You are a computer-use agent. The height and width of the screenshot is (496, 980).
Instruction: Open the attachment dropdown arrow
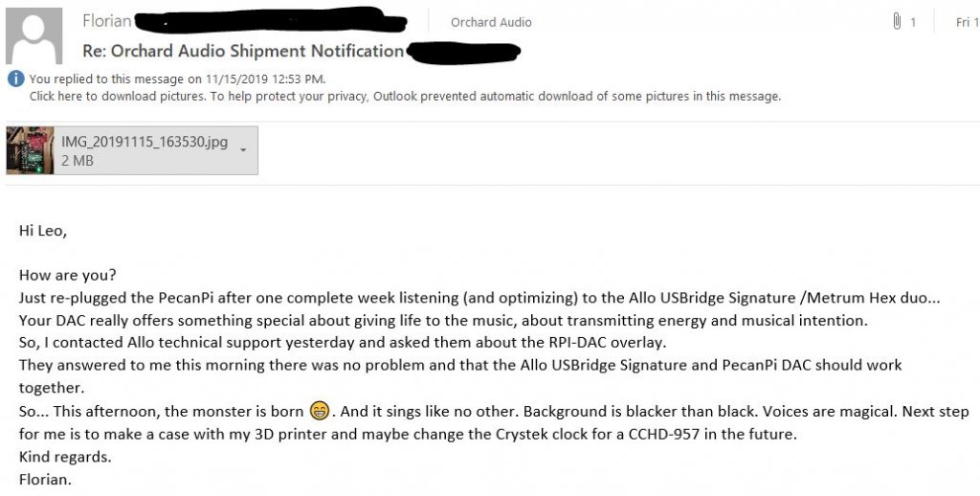(x=243, y=150)
